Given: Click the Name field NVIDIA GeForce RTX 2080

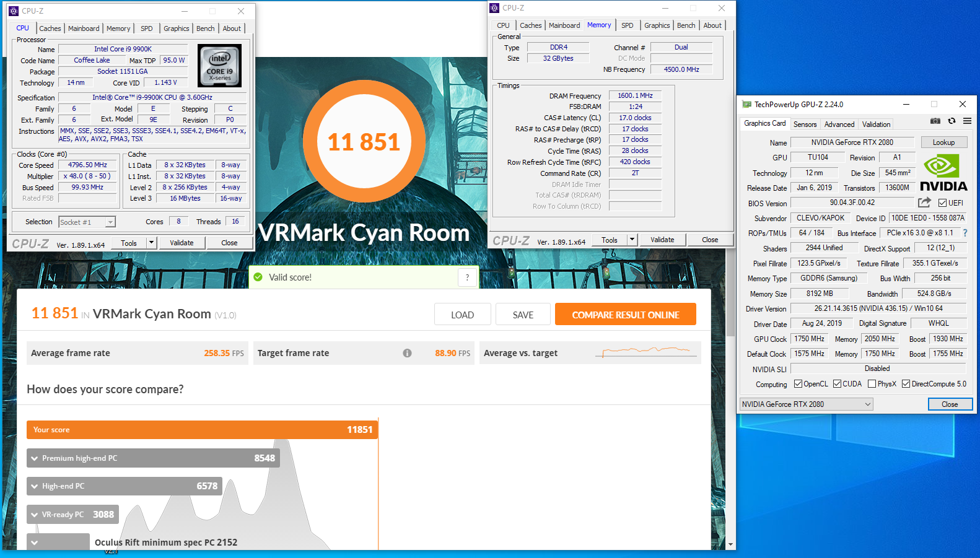Looking at the screenshot, I should (x=852, y=142).
